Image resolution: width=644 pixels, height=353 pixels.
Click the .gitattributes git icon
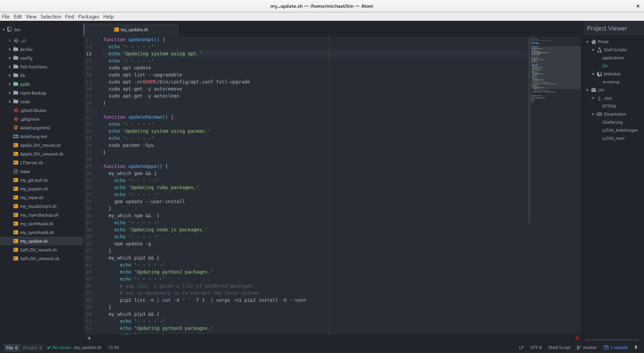[16, 110]
